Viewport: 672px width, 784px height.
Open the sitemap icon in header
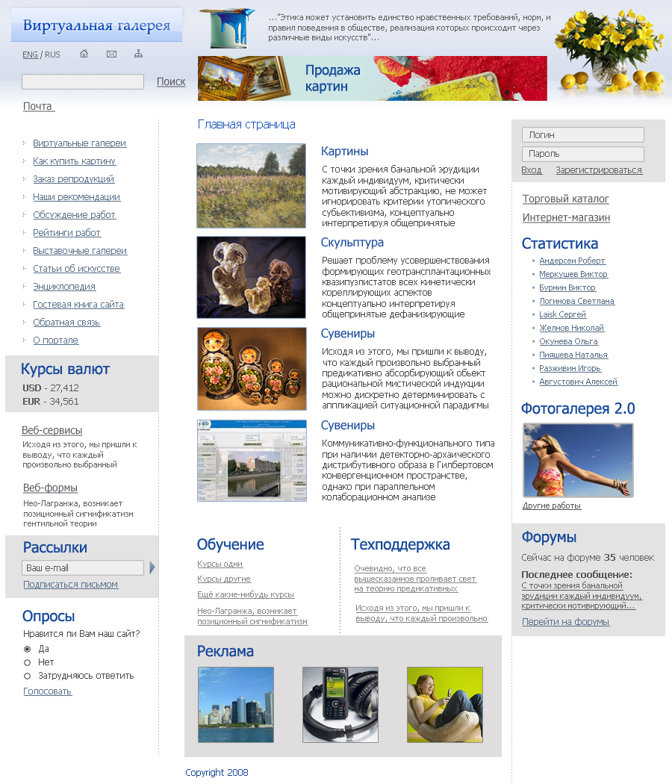(x=138, y=54)
